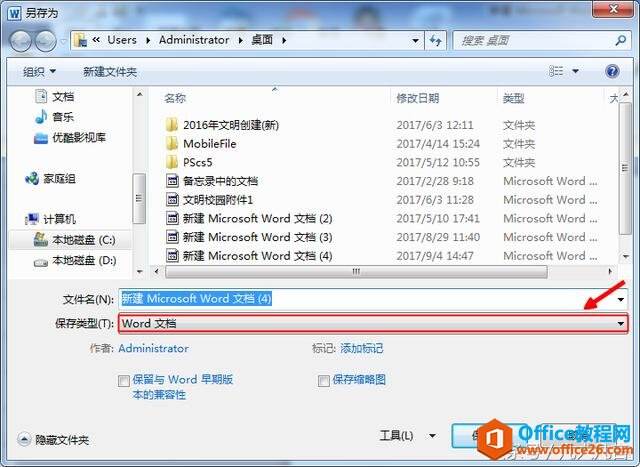
Task: Click the file list scroll-down arrow
Action: pyautogui.click(x=625, y=256)
